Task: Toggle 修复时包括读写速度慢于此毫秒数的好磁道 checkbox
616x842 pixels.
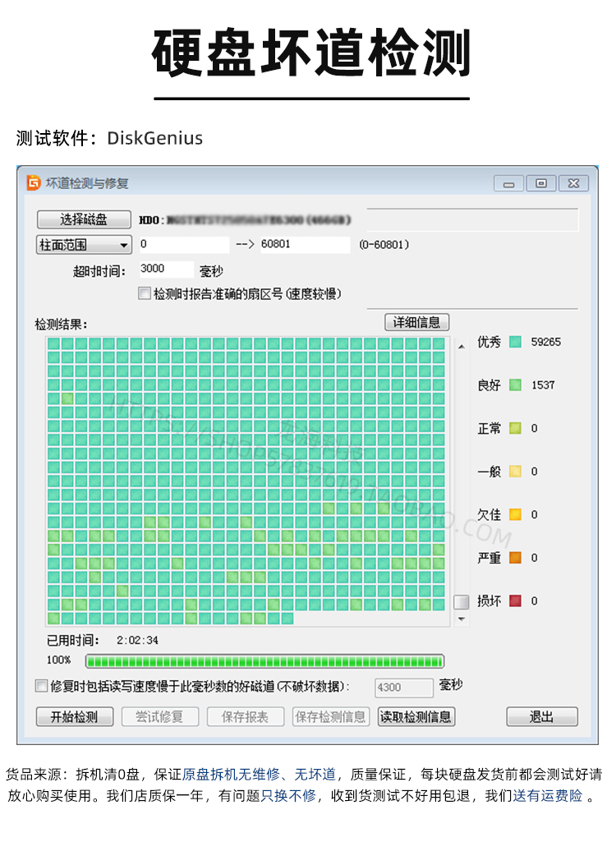Action: coord(41,686)
